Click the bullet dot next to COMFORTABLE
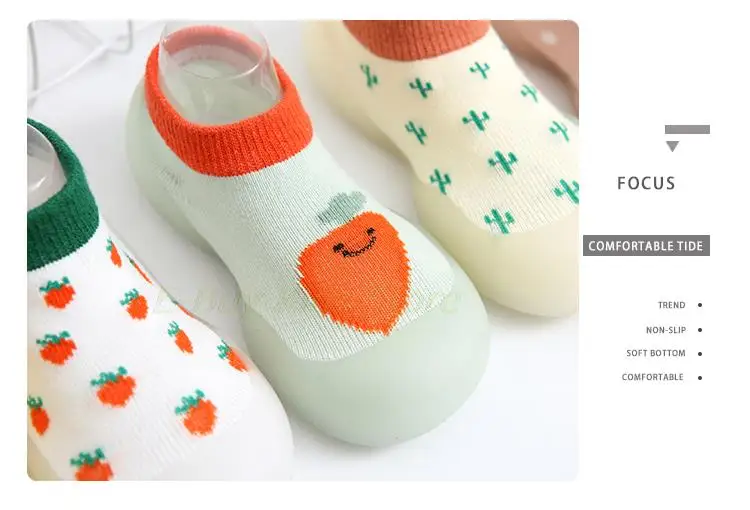The width and height of the screenshot is (750, 510). 700,378
